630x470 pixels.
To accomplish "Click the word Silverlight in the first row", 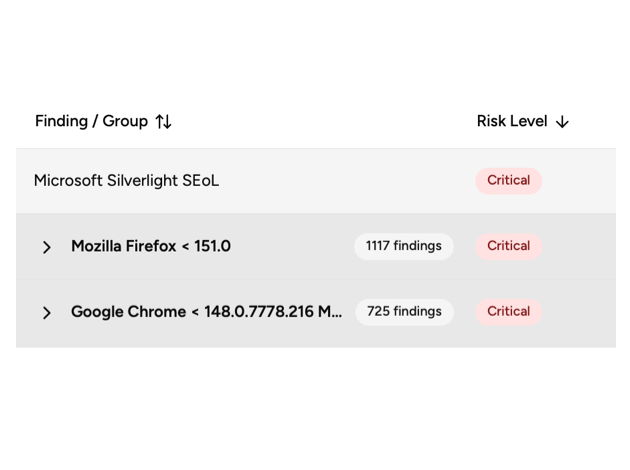I will pyautogui.click(x=143, y=181).
